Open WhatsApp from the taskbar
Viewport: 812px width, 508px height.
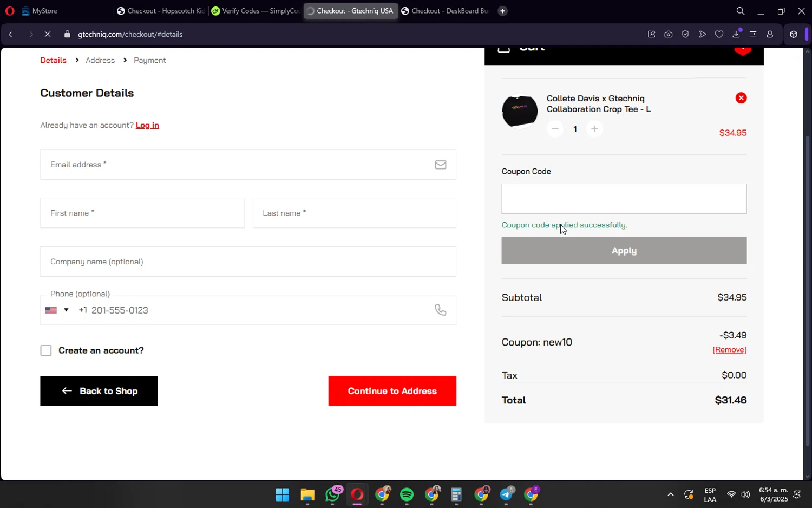point(333,494)
